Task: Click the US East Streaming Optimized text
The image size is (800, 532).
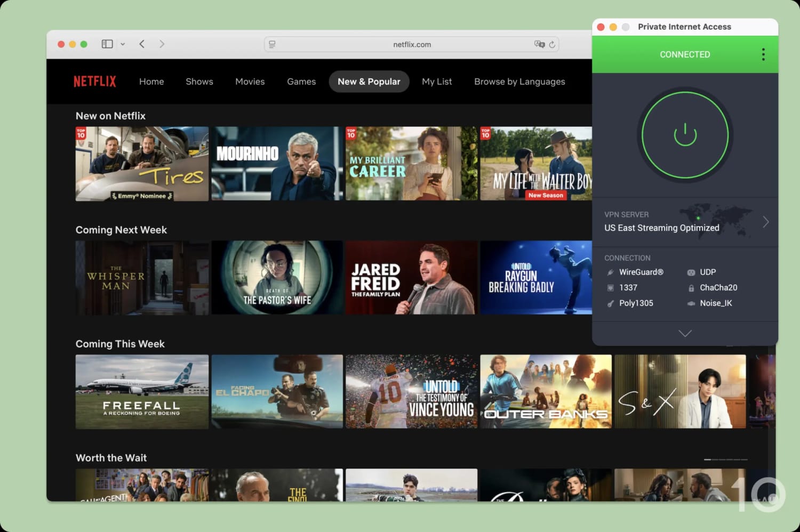Action: [661, 228]
